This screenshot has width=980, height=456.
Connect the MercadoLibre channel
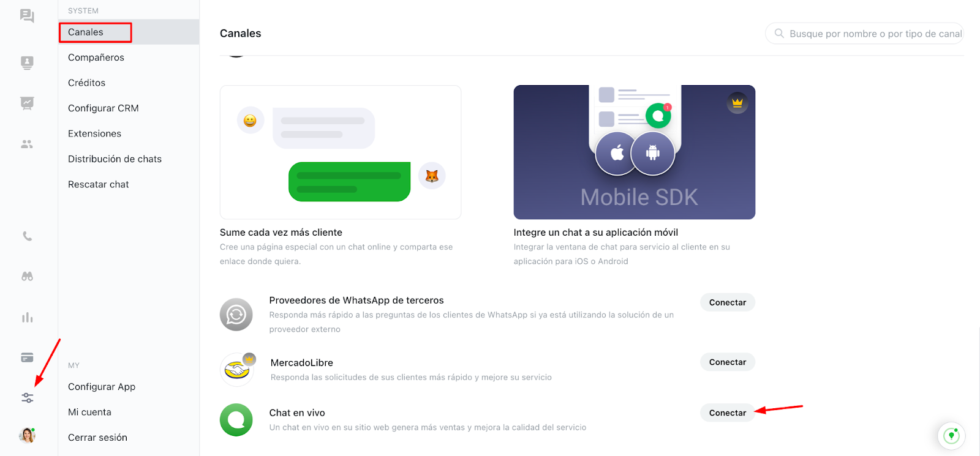(728, 362)
